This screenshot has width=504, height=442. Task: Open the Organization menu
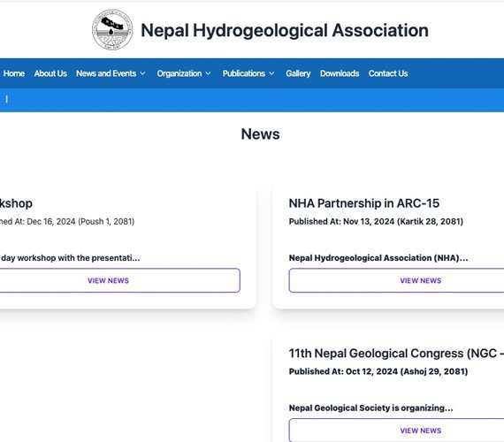179,73
